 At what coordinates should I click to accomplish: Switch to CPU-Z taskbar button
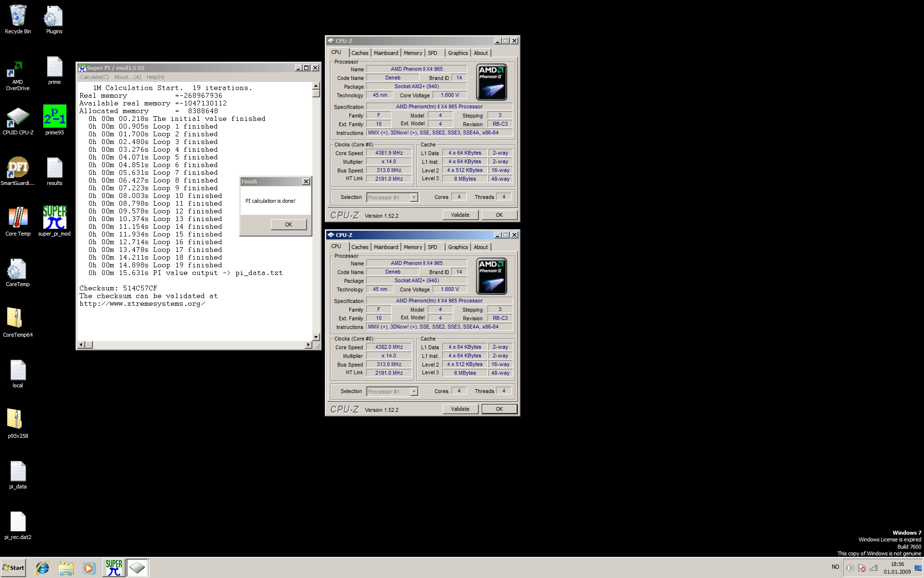pos(137,568)
